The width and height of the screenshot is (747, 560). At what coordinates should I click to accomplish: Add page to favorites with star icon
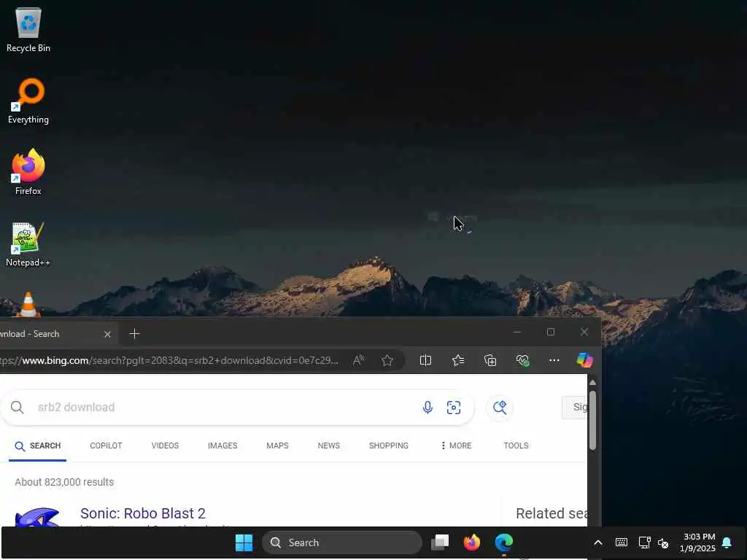tap(387, 360)
